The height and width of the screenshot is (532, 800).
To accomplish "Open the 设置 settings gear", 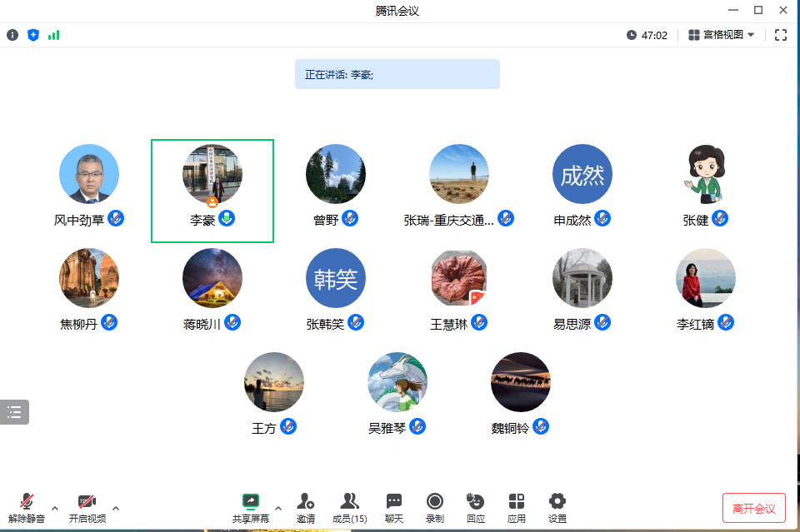I will click(557, 506).
